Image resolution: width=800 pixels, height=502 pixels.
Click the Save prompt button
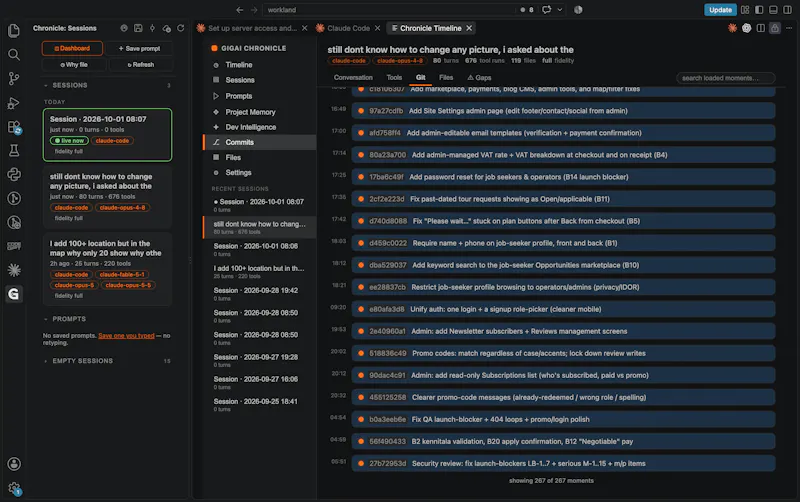139,48
